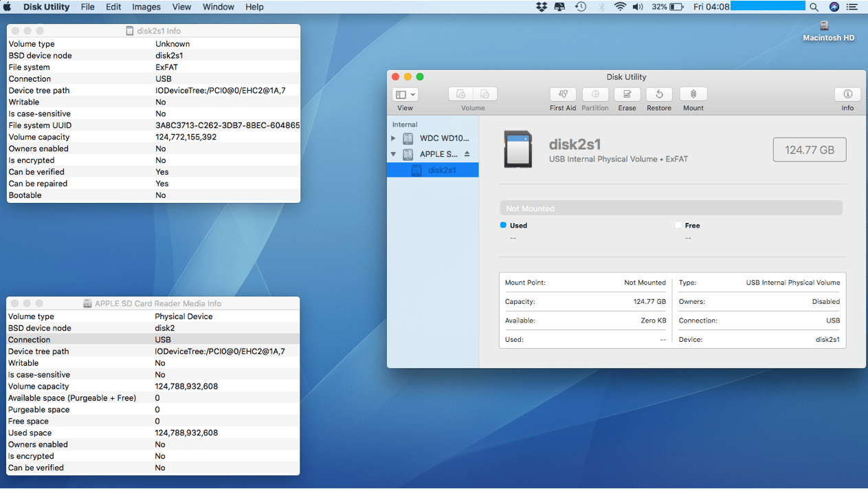Click the add Volume icon
Viewport: 868px width, 489px height.
pos(460,94)
